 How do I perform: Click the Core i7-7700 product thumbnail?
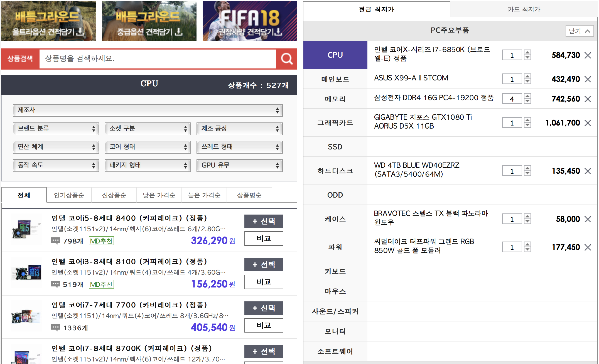[x=26, y=316]
